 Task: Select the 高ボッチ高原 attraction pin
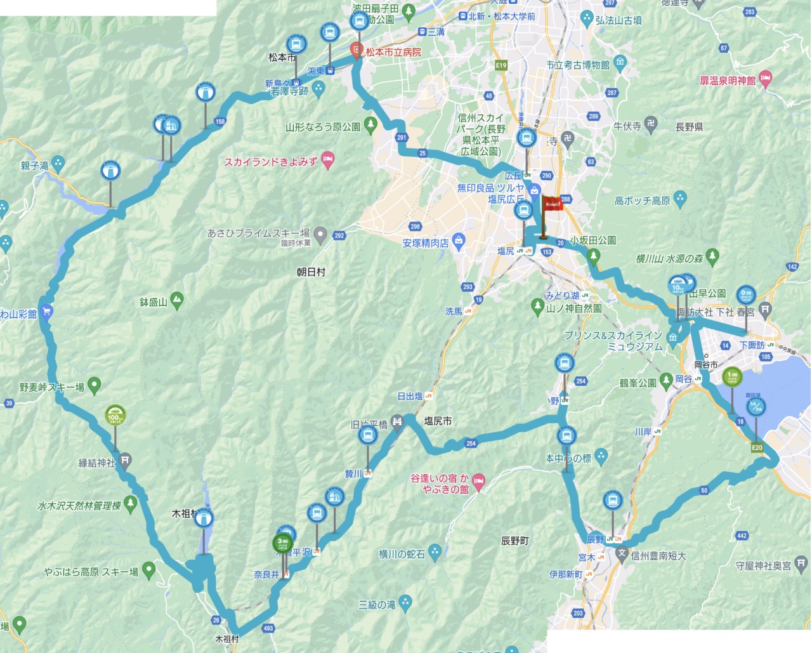(680, 199)
